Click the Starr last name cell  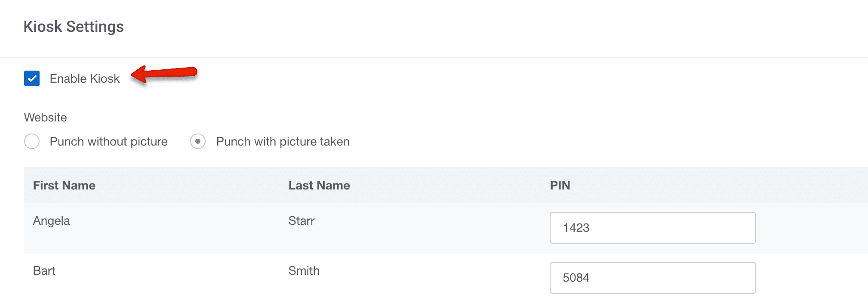(x=302, y=221)
